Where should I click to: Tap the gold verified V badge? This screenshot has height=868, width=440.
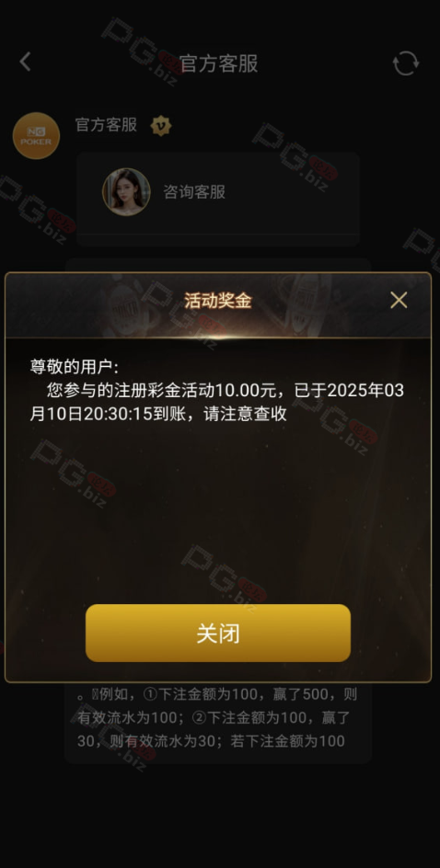click(161, 126)
